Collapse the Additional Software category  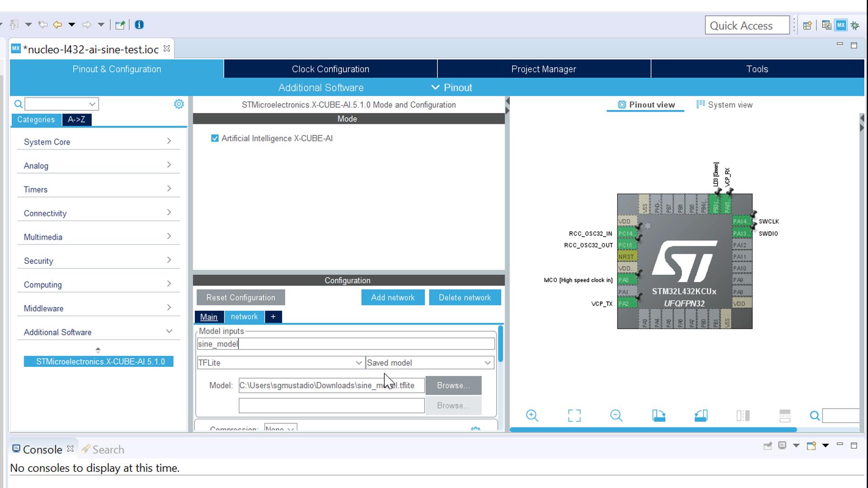[x=169, y=331]
